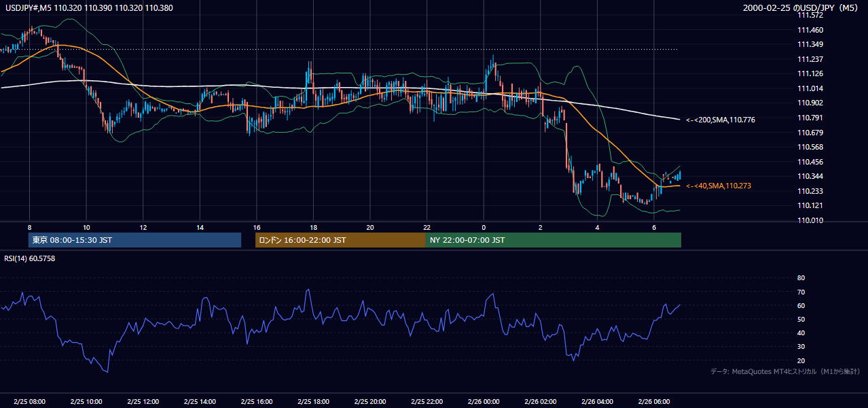Viewport: 868px width, 408px height.
Task: Click the Tokyo 08:00-15:30 JST session bar
Action: 135,240
